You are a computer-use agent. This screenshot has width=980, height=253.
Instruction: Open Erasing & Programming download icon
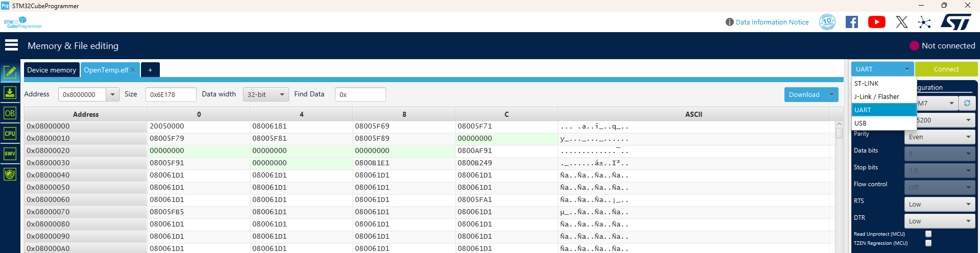(10, 93)
